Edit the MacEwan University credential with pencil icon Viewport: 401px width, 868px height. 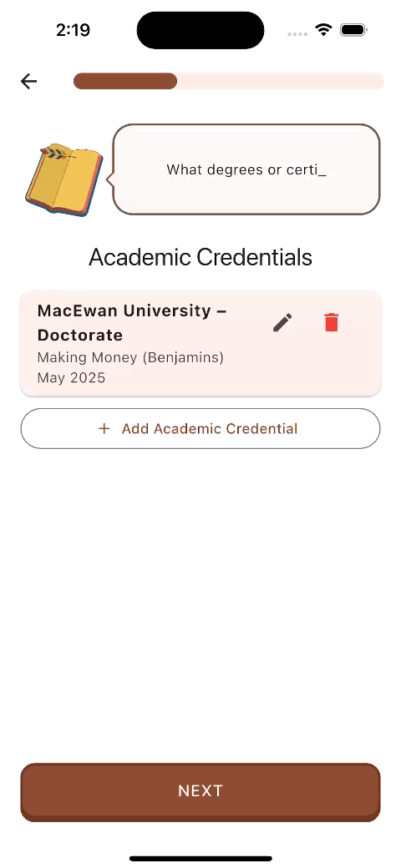(282, 322)
